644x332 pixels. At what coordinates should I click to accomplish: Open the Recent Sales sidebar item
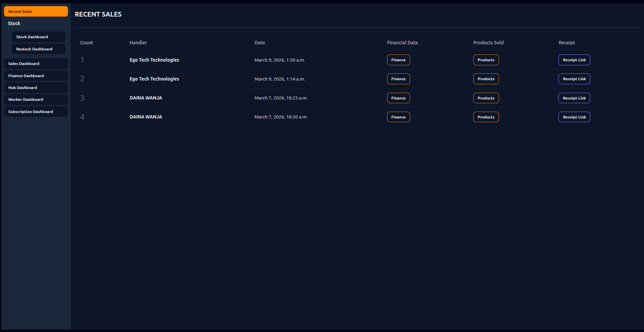36,12
